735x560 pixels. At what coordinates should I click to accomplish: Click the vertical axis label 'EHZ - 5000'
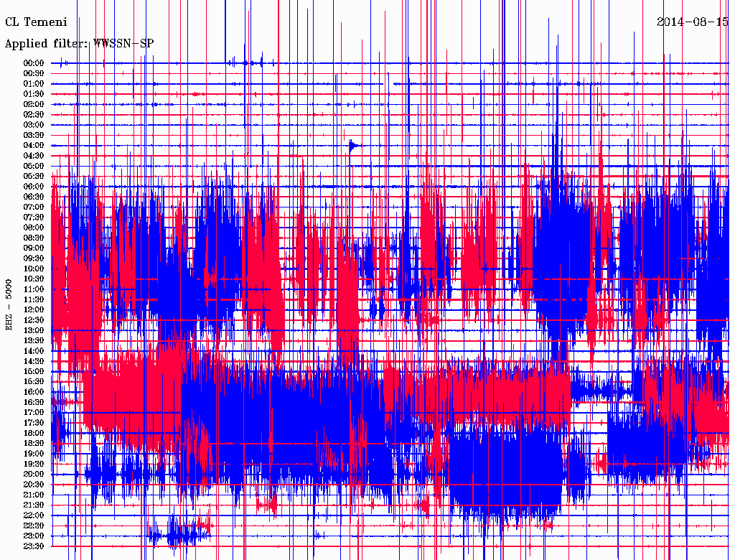(x=9, y=305)
